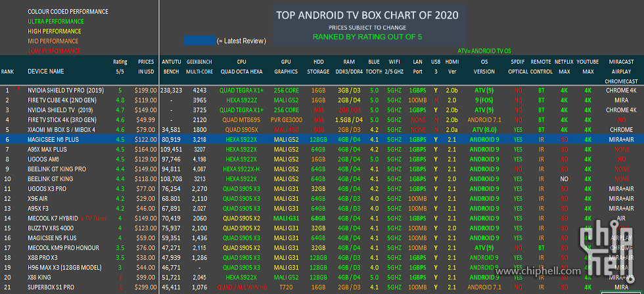Click the '$299.00' price cell
This screenshot has width=644, height=294.
tap(146, 287)
